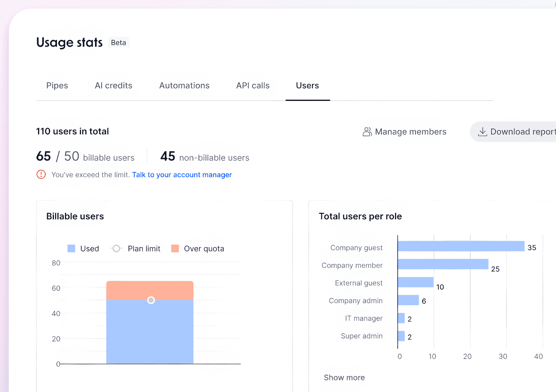This screenshot has height=392, width=556.
Task: Toggle the Over quota orange swatch
Action: [x=175, y=248]
